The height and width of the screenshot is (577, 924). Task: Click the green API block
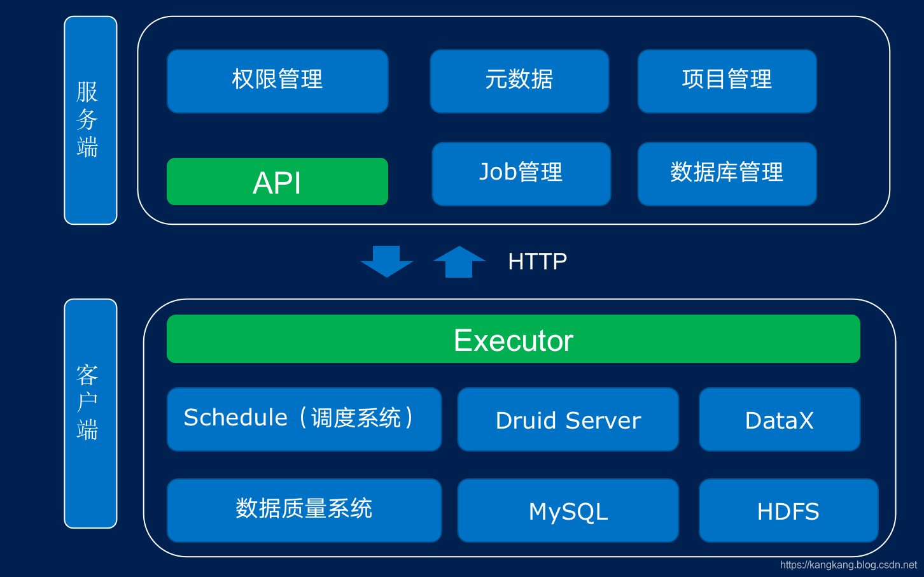(x=277, y=182)
